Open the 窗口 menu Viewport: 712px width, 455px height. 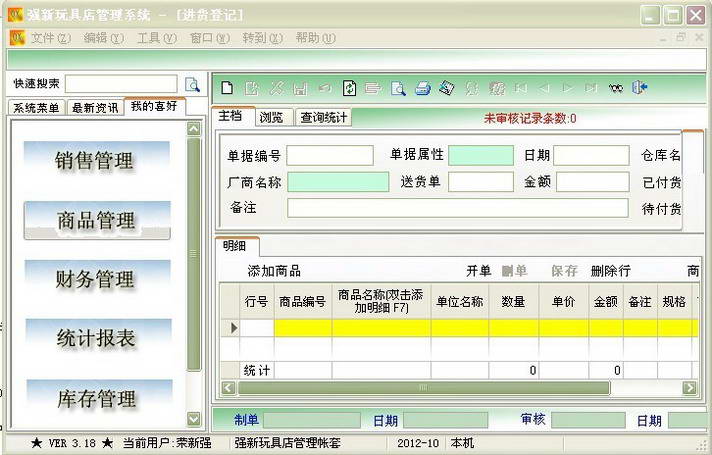click(209, 38)
